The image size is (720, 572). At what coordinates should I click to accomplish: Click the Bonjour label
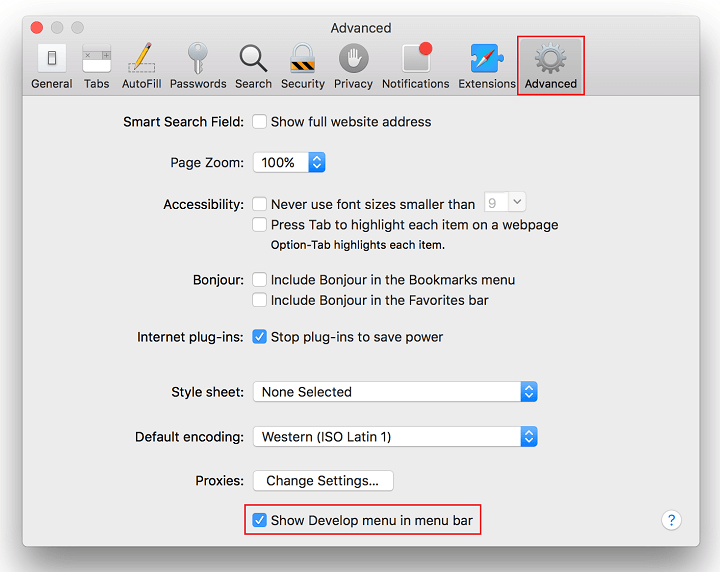[x=218, y=280]
